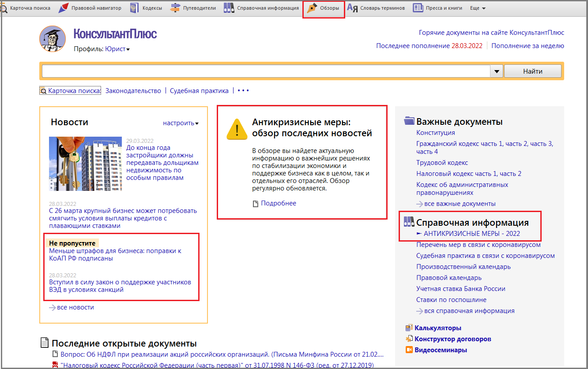This screenshot has width=588, height=369.
Task: Click the Последние открытые документы page icon
Action: tap(44, 343)
